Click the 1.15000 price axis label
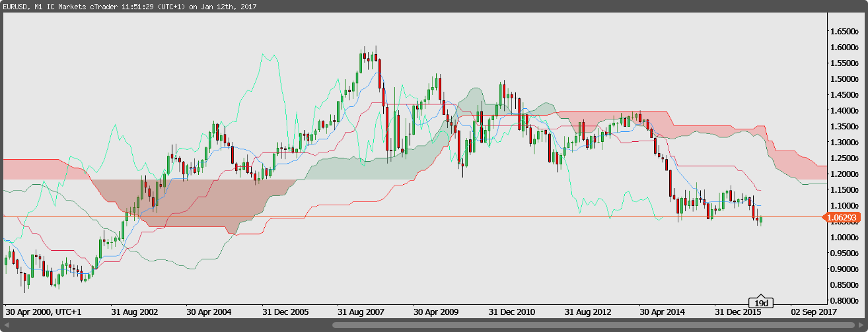 846,190
